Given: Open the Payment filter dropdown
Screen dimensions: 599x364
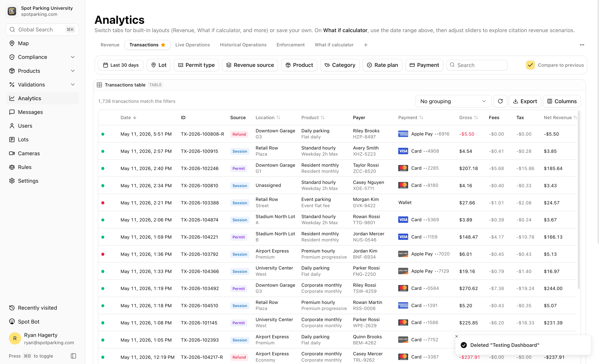Looking at the screenshot, I should pos(424,65).
